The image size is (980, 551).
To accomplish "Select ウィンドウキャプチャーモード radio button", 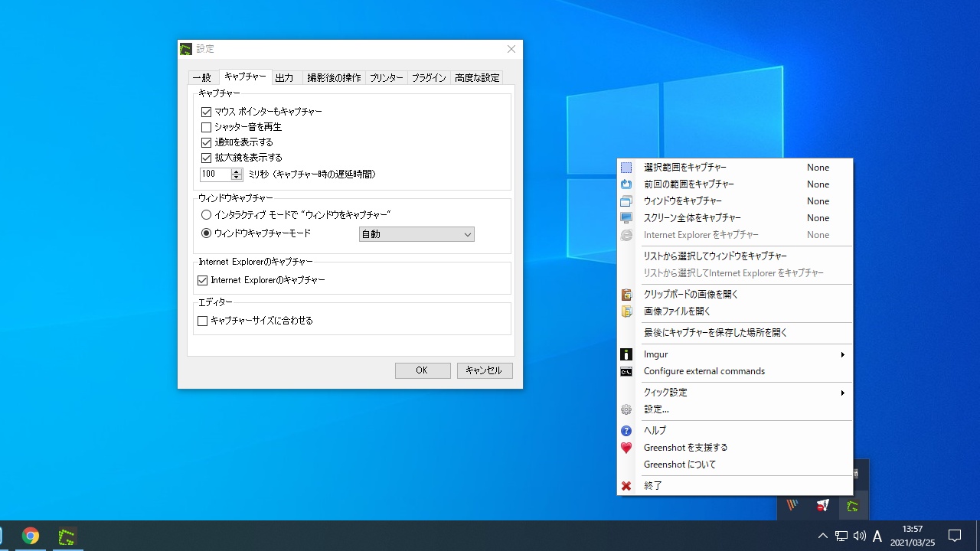I will 206,233.
